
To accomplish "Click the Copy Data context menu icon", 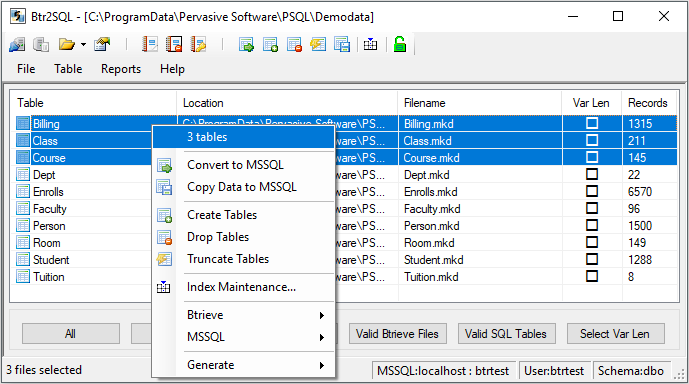I will tap(164, 188).
